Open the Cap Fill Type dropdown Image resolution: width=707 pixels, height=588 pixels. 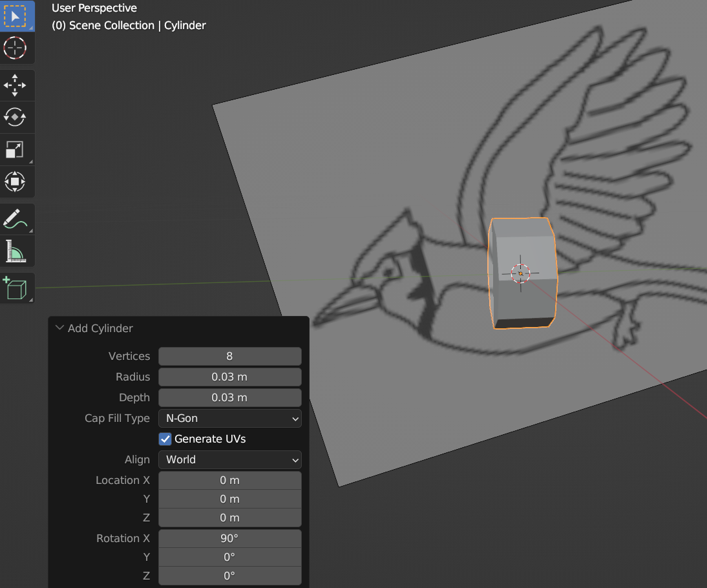coord(229,419)
